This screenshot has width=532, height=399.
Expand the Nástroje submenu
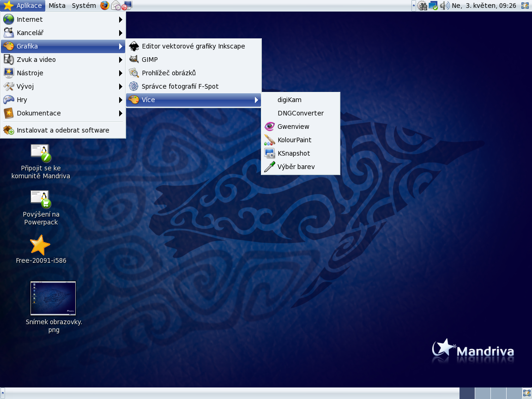[63, 73]
